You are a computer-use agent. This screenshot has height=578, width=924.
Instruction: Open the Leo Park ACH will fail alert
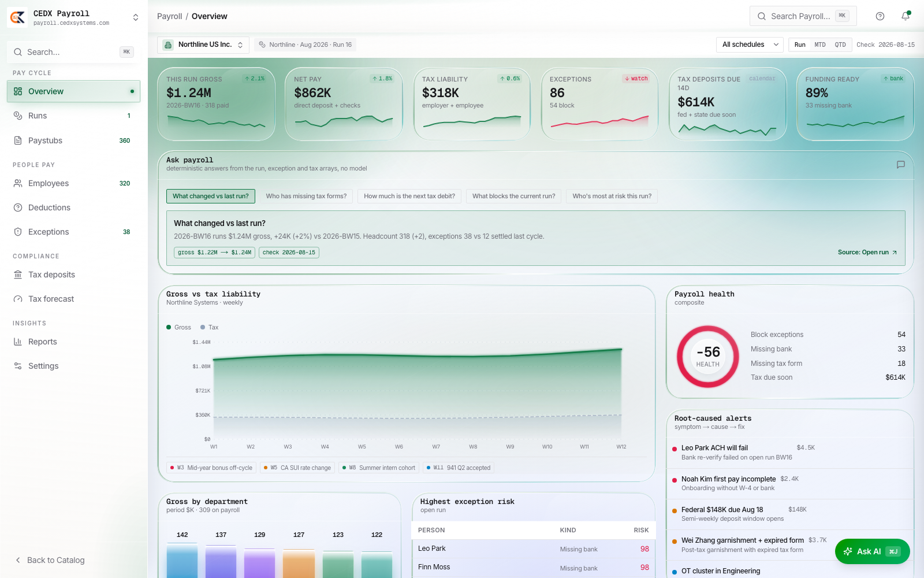click(790, 453)
